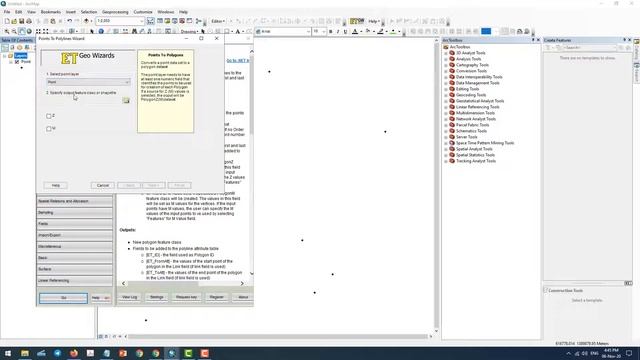Image resolution: width=640 pixels, height=360 pixels.
Task: Open the Geoprocessing menu
Action: point(115,12)
